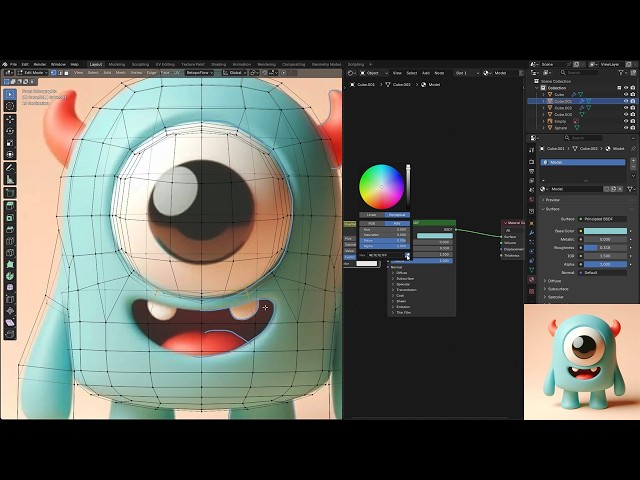Screen dimensions: 640x480
Task: Switch to the Modeling workspace tab
Action: pyautogui.click(x=117, y=64)
